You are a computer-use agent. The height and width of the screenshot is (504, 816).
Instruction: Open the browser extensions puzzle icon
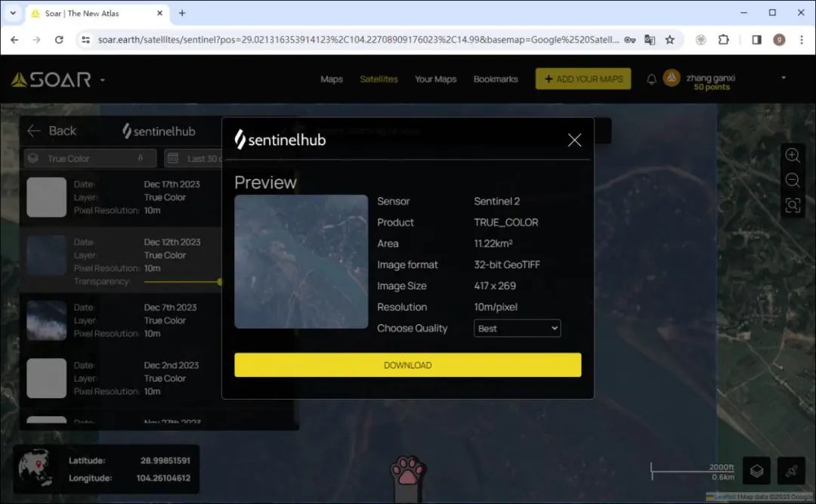pyautogui.click(x=723, y=39)
